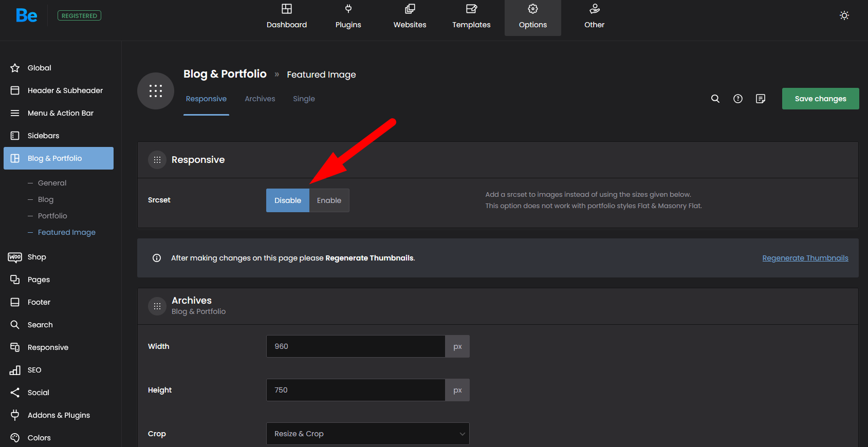Switch to the Responsive sub-tab
Viewport: 868px width, 447px height.
click(x=206, y=99)
